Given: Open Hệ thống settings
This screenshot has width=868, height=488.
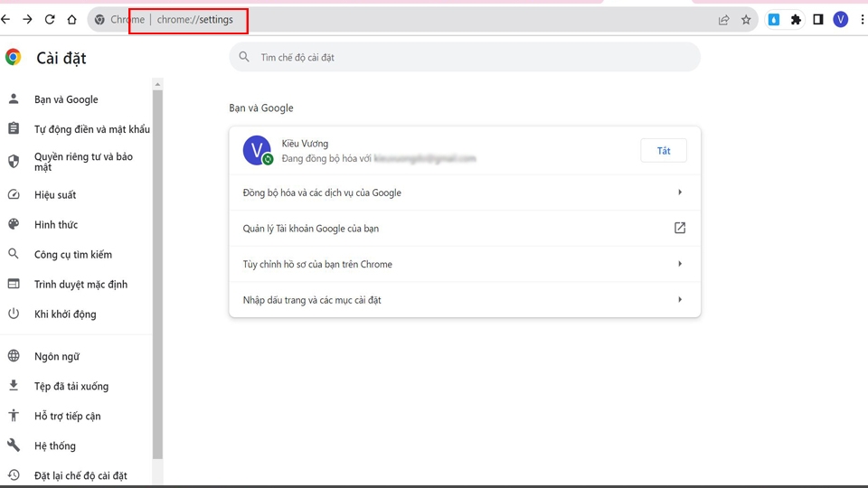Looking at the screenshot, I should [55, 446].
